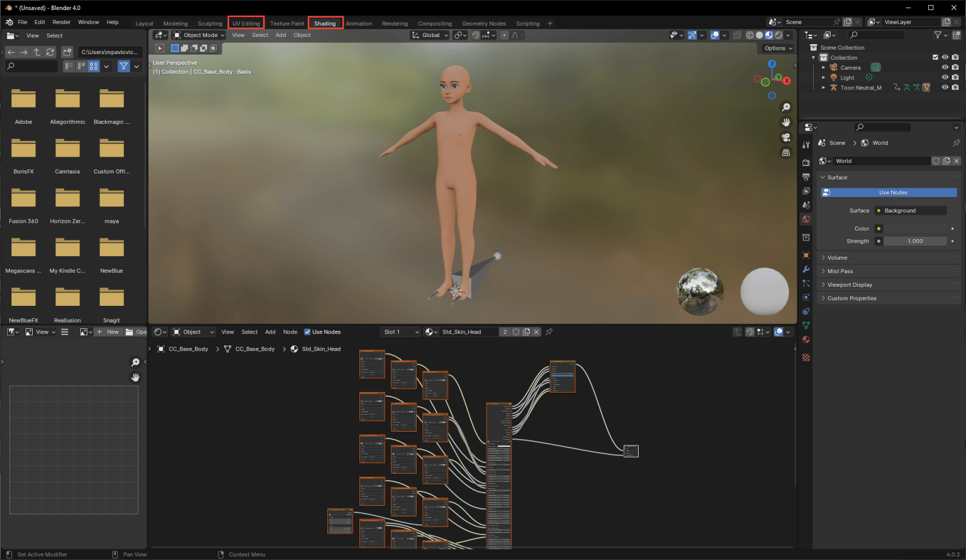Open the Material properties tab

tap(806, 340)
